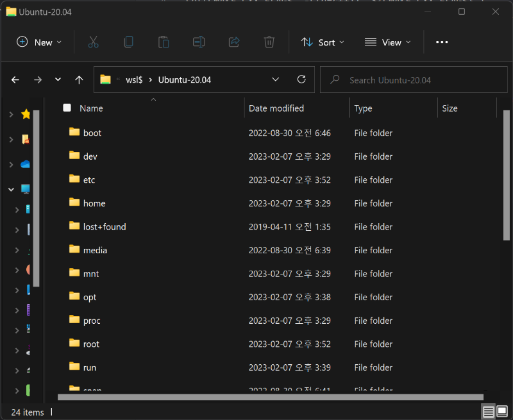
Task: Sort by the Size column header
Action: (x=450, y=108)
